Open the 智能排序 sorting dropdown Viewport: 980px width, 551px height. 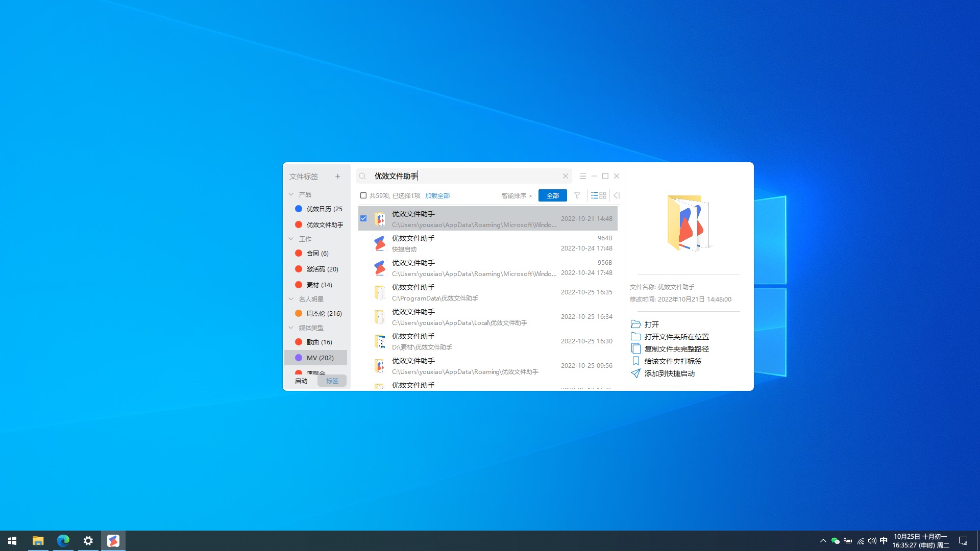point(516,195)
